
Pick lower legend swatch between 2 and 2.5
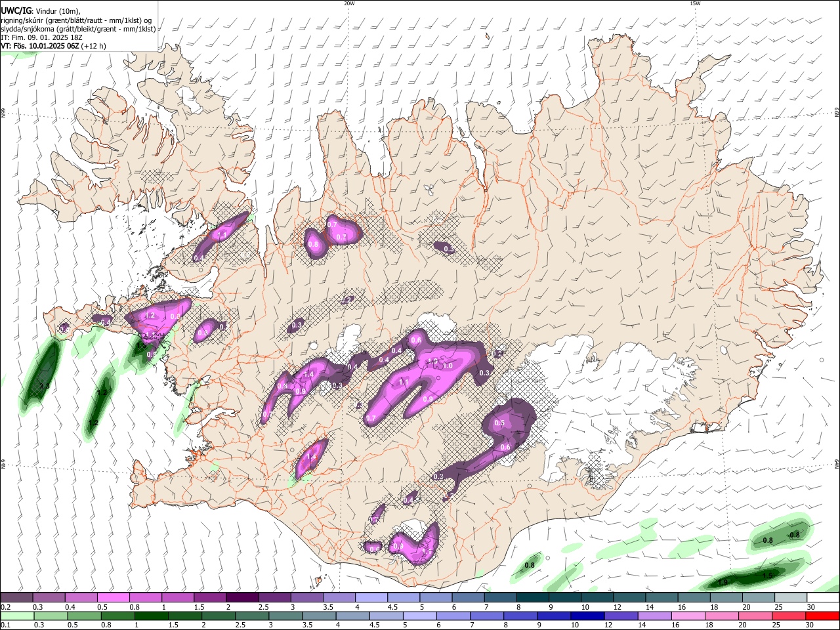click(218, 616)
